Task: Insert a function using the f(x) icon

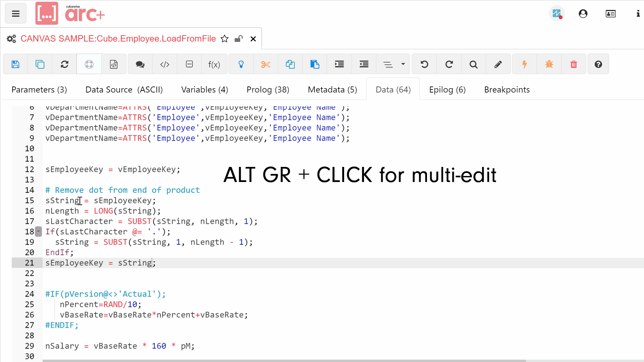Action: (214, 64)
